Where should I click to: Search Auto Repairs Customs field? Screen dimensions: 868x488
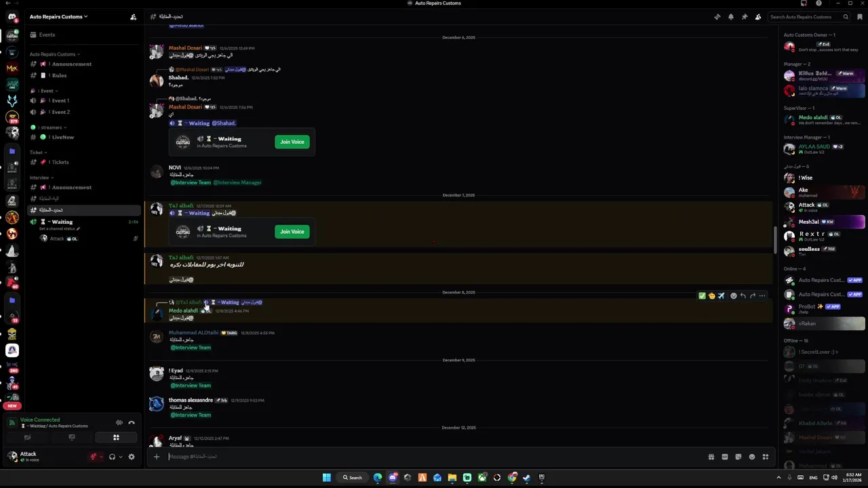pyautogui.click(x=810, y=17)
